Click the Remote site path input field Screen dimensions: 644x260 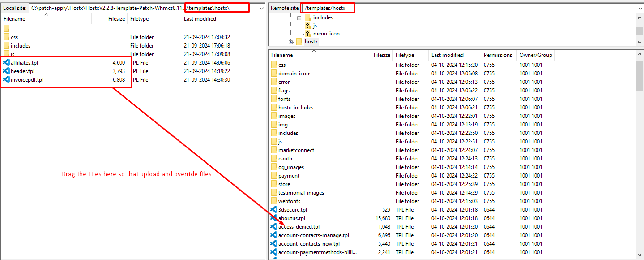(x=470, y=8)
